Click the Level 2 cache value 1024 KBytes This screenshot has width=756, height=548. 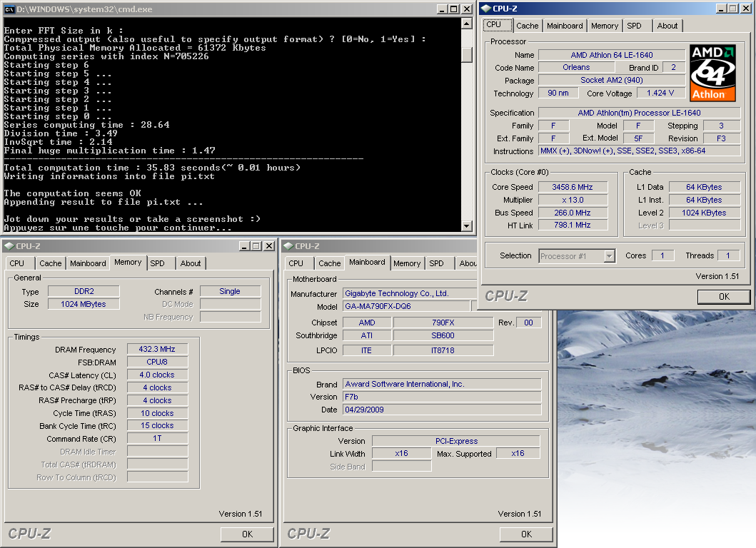704,213
